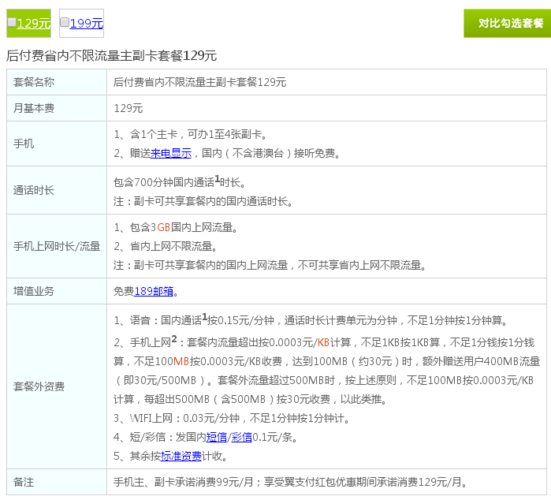Click text 包含3GB国内上网流量
The height and width of the screenshot is (500, 551).
[x=183, y=227]
